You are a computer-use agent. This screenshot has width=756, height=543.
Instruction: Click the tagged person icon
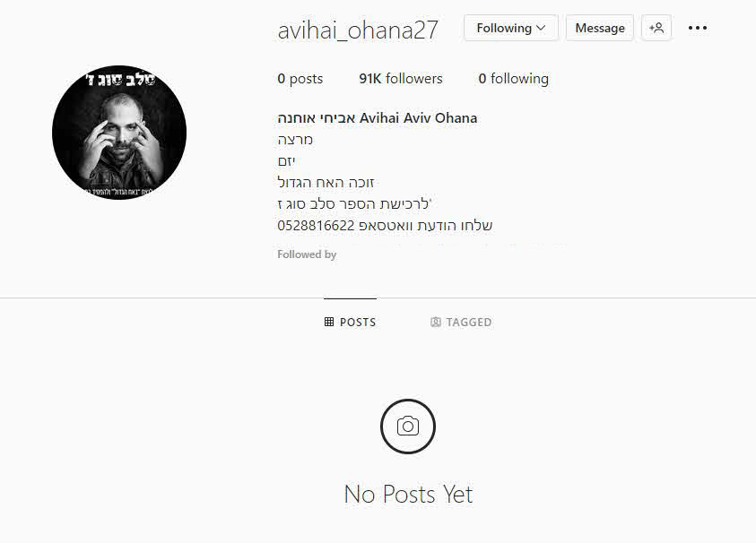(x=435, y=322)
